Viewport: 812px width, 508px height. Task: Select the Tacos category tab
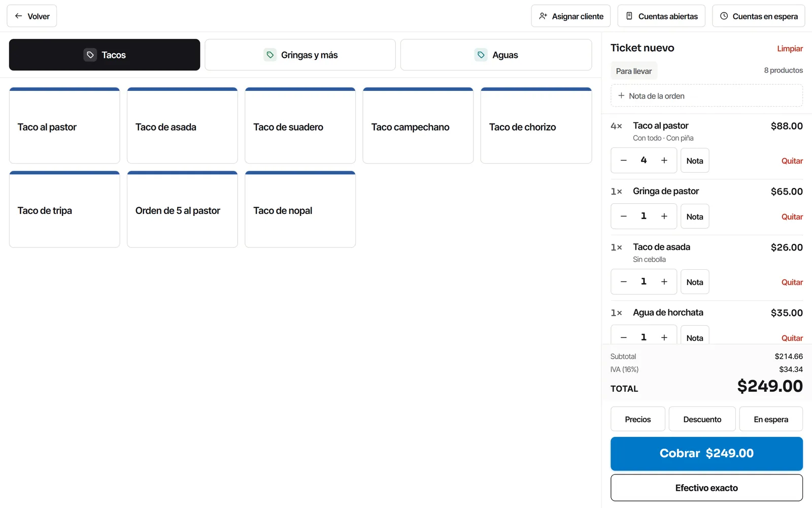pos(105,55)
